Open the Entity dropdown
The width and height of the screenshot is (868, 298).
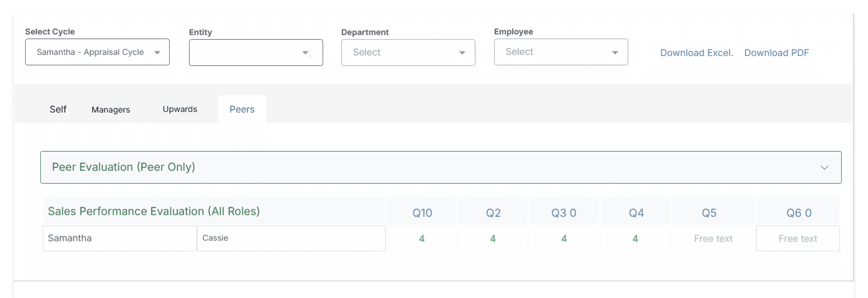pyautogui.click(x=256, y=52)
